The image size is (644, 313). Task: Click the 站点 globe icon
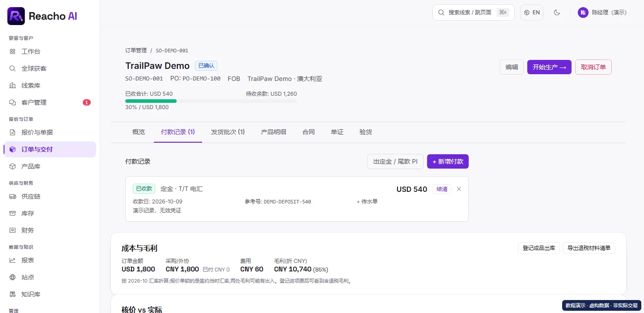(x=13, y=277)
